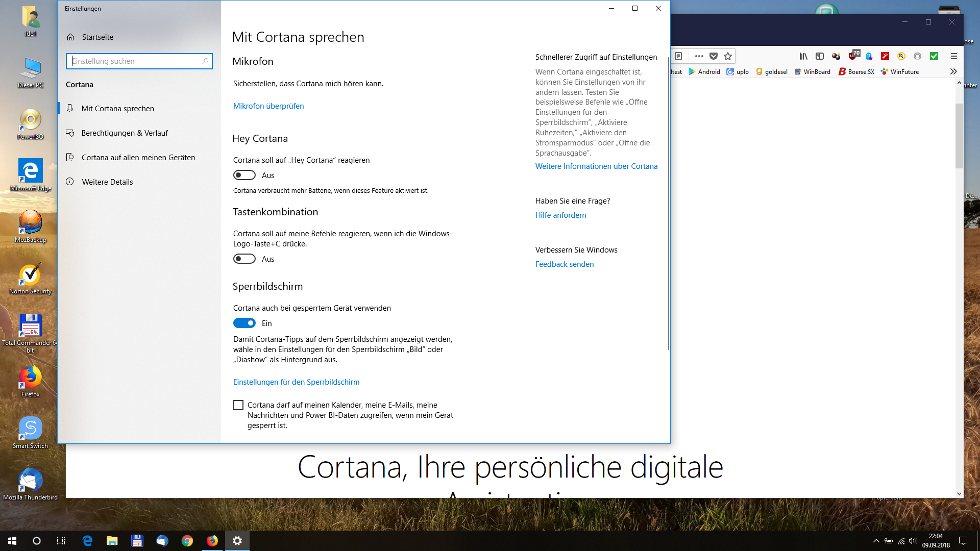
Task: Open Firefox page actions three-dots menu
Action: 699,56
